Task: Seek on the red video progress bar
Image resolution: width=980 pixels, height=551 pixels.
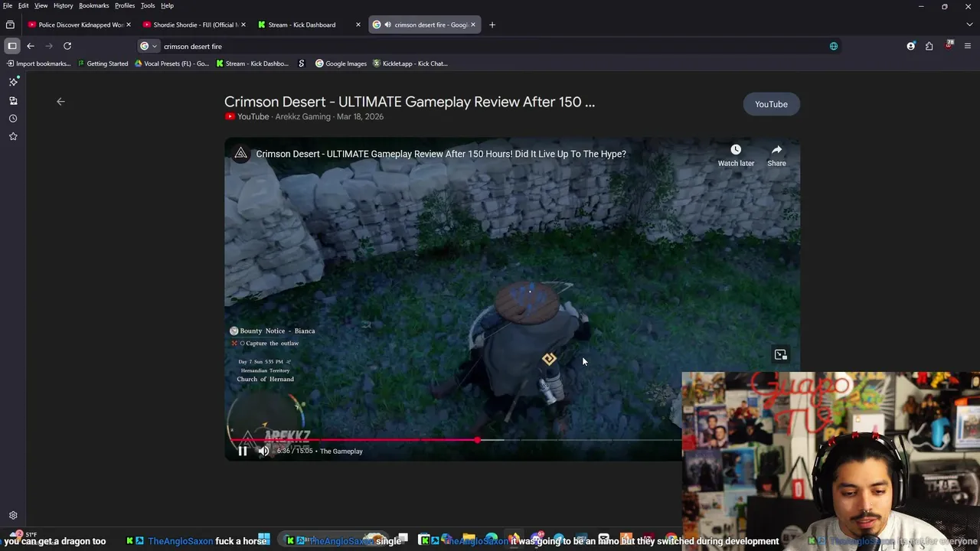Action: (476, 440)
